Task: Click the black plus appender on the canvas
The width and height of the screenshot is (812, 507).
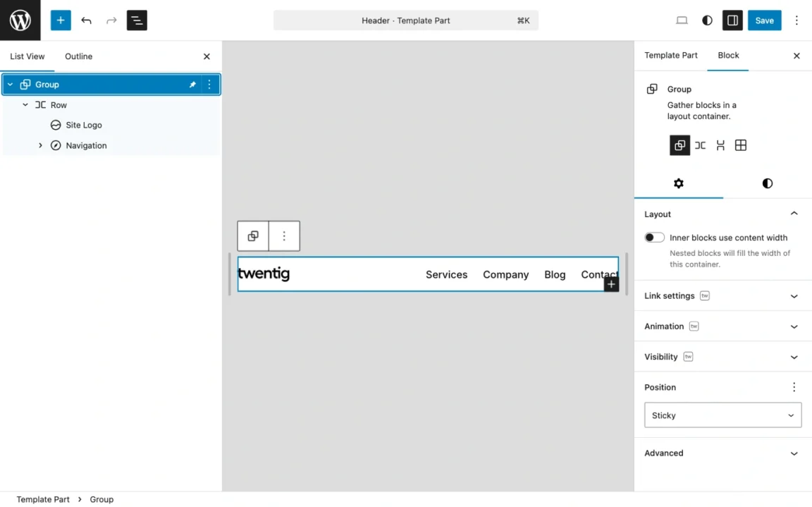Action: click(610, 283)
